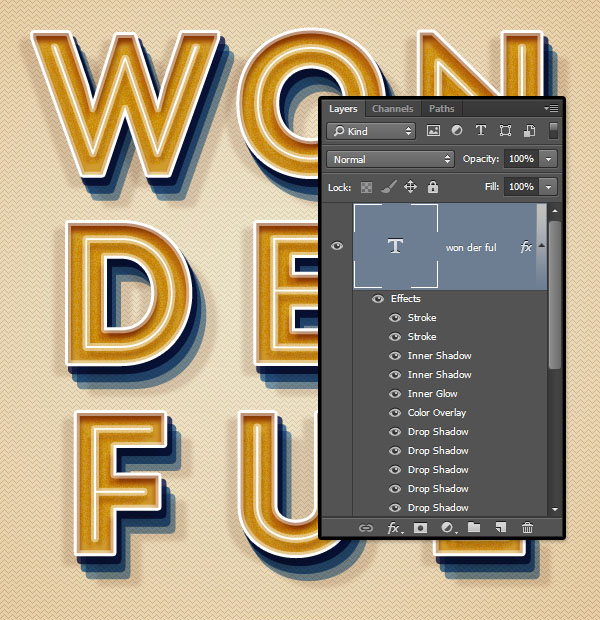Switch to the Paths tab
This screenshot has width=600, height=620.
point(441,108)
